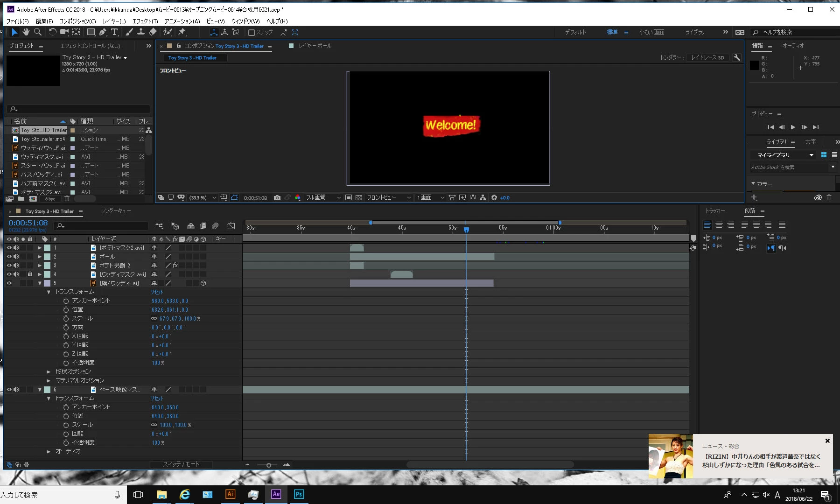Switch to エフェクトコントロール tab
The width and height of the screenshot is (840, 504).
coord(90,46)
